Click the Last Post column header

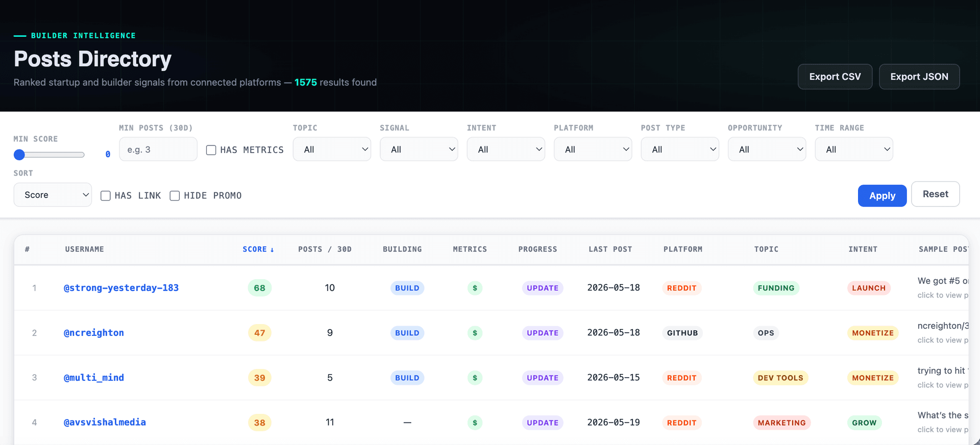pos(610,249)
